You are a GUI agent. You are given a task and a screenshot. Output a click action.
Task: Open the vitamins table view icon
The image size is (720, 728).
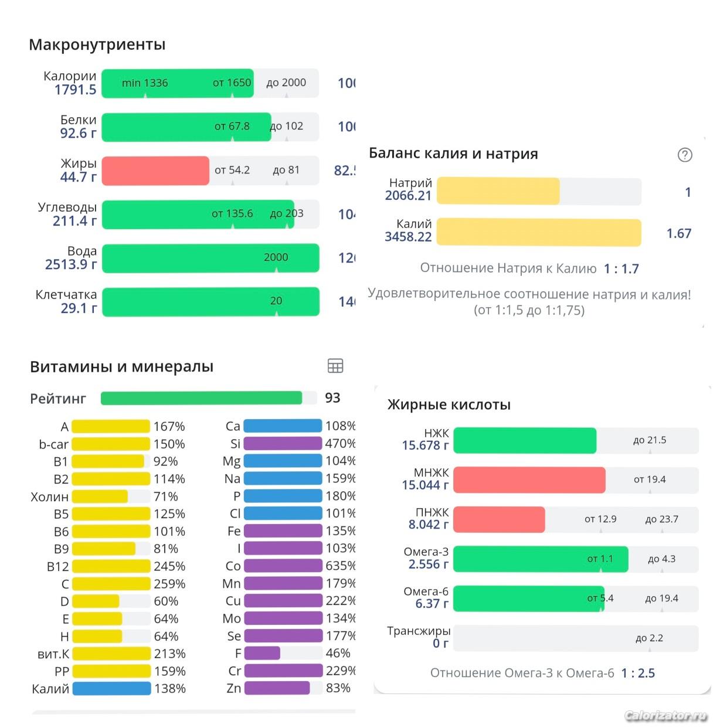coord(335,366)
